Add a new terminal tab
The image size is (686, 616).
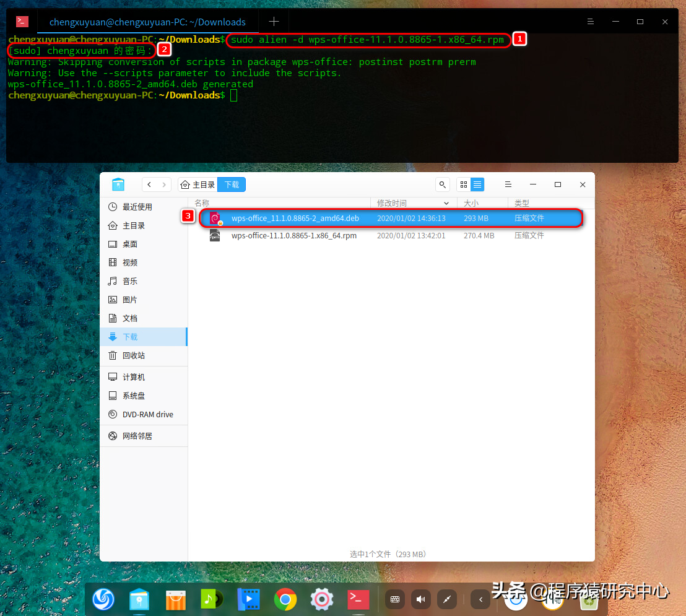click(274, 22)
